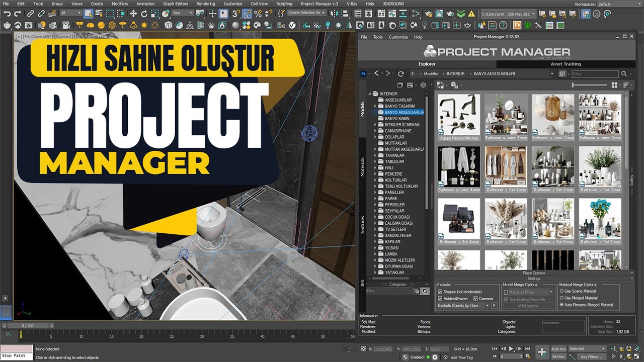The height and width of the screenshot is (362, 644).
Task: Open the sort options icon
Action: click(x=626, y=85)
